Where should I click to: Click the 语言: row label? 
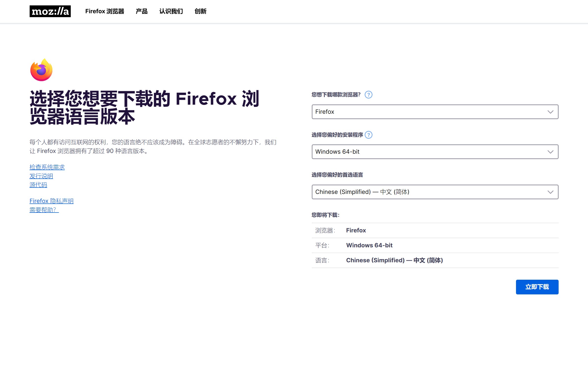322,260
